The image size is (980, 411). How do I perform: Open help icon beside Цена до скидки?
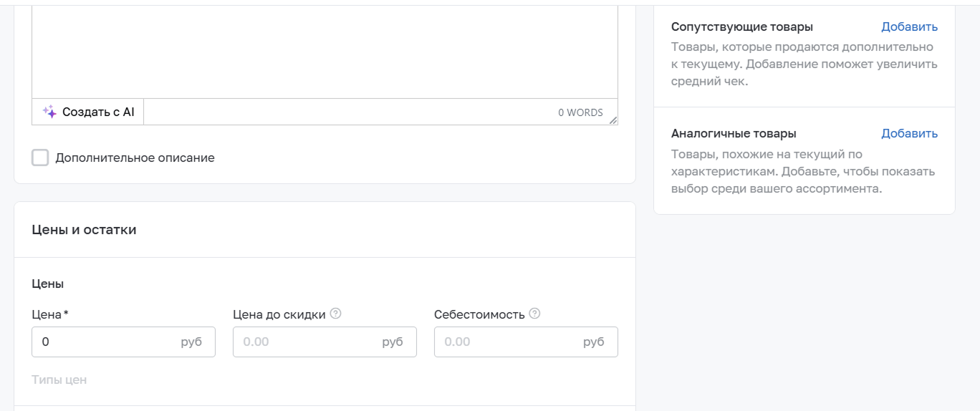click(335, 314)
